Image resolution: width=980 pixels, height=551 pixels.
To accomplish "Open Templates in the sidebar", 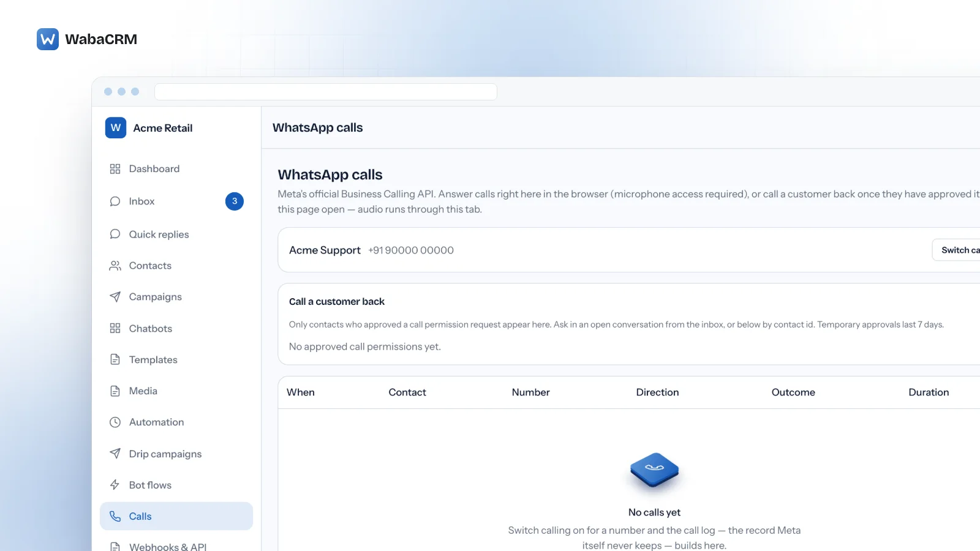I will (176, 360).
